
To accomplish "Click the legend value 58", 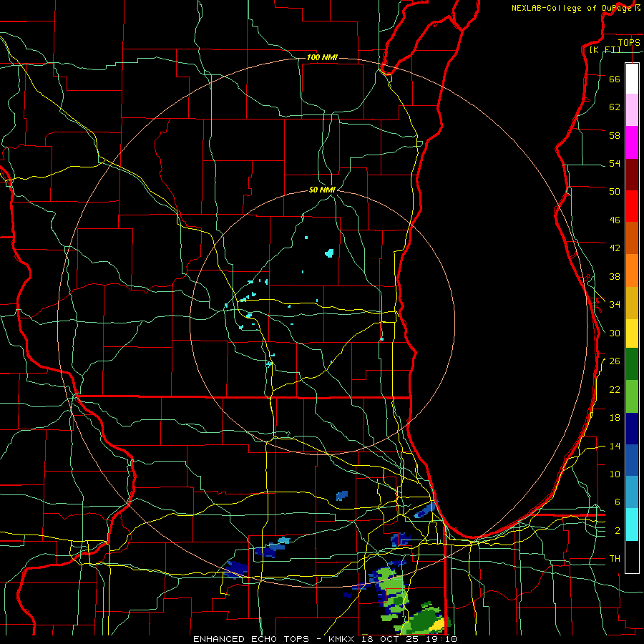I will click(x=615, y=135).
